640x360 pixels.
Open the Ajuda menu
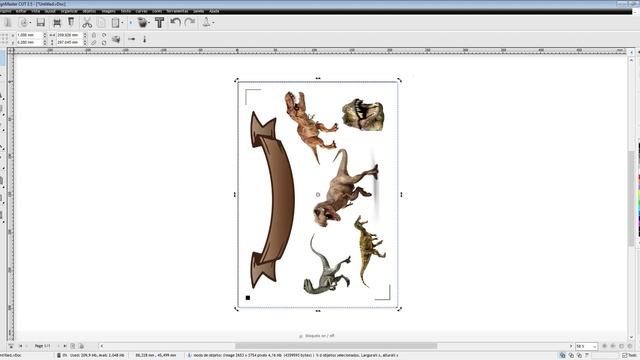click(x=214, y=11)
